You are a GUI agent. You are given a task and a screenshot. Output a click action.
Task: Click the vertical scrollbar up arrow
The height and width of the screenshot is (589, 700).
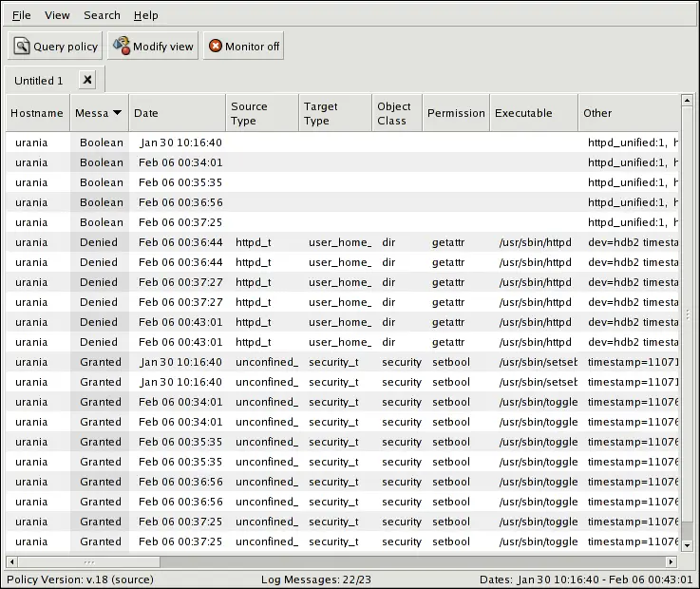coord(687,100)
